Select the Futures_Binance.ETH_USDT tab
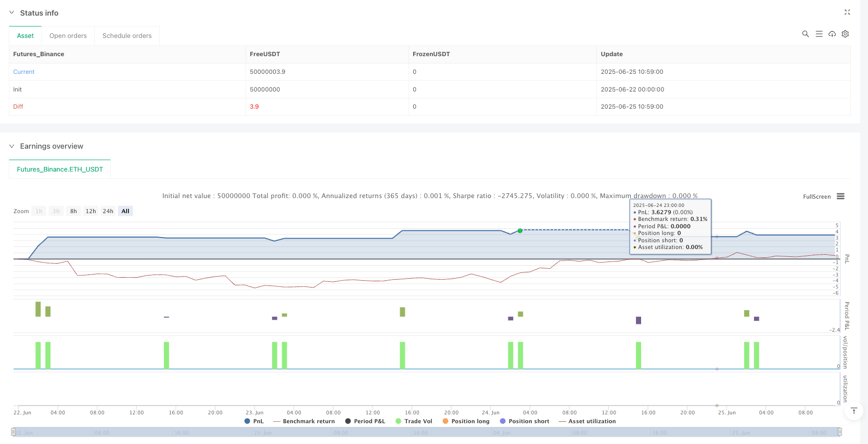The image size is (868, 444). 60,169
